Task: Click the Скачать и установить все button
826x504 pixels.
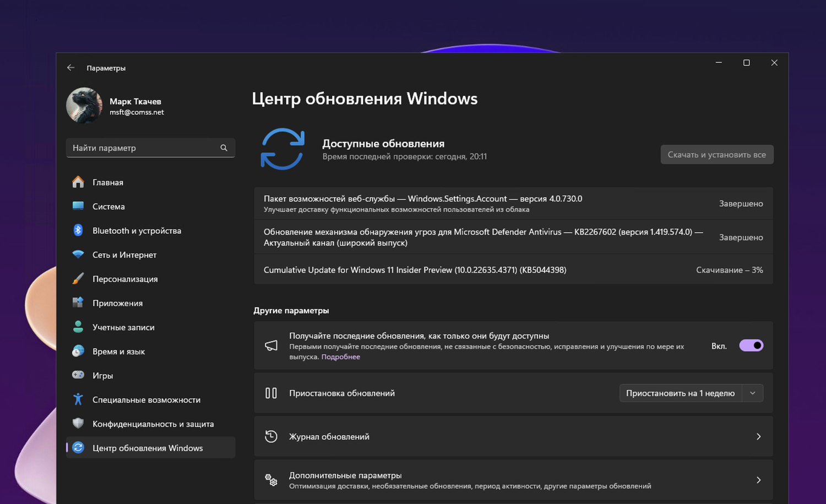Action: pyautogui.click(x=717, y=155)
